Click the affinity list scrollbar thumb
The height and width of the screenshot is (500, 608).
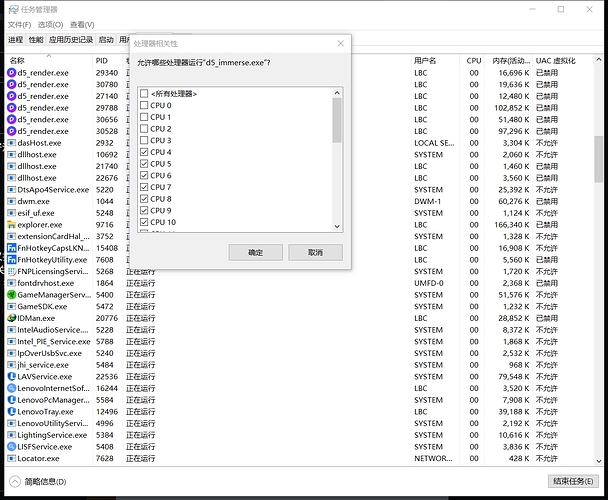pos(337,120)
